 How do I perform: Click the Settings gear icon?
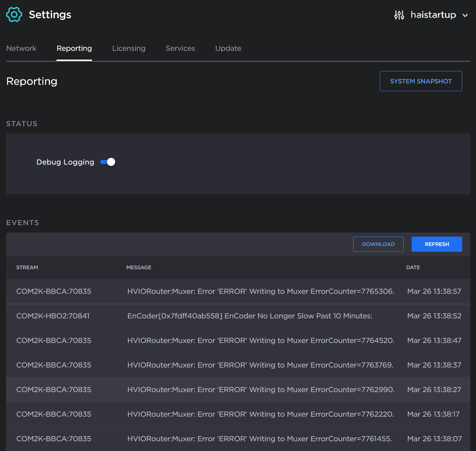(x=14, y=14)
